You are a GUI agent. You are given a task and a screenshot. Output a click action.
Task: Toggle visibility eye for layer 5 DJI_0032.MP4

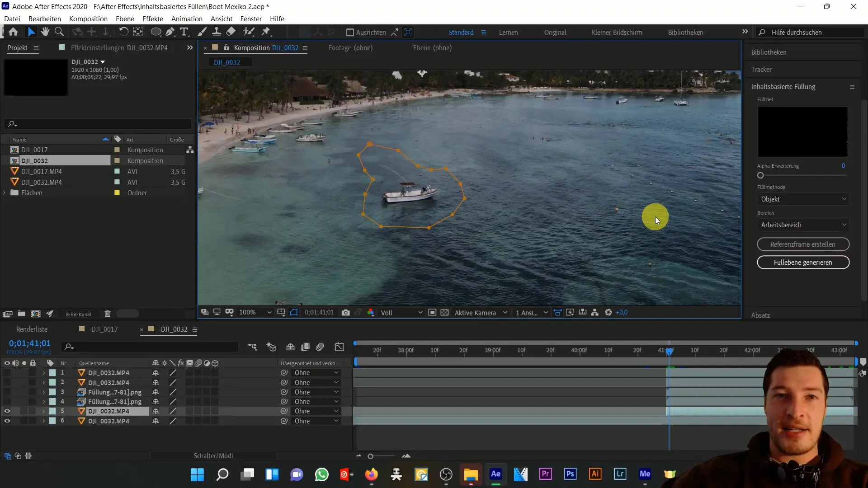coord(7,411)
